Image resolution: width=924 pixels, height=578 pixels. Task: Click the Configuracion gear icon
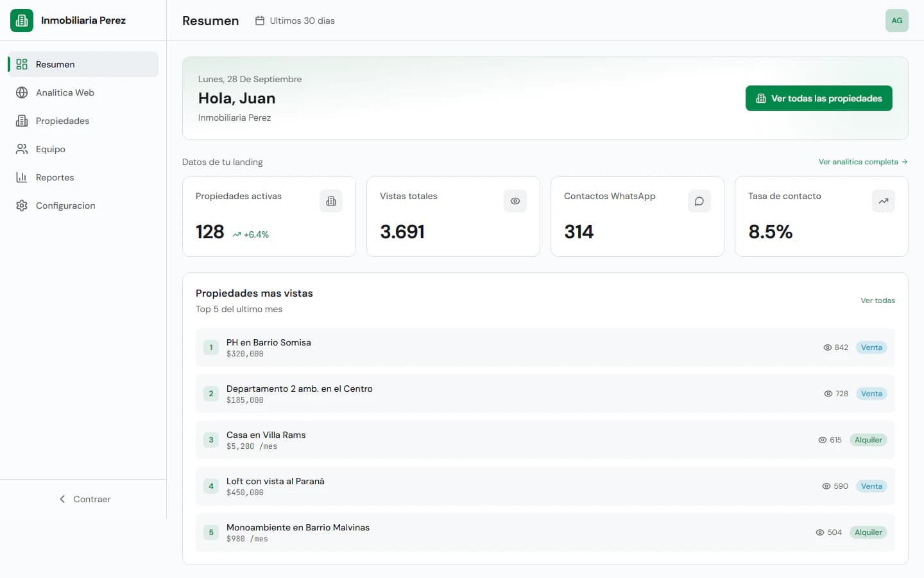coord(22,206)
